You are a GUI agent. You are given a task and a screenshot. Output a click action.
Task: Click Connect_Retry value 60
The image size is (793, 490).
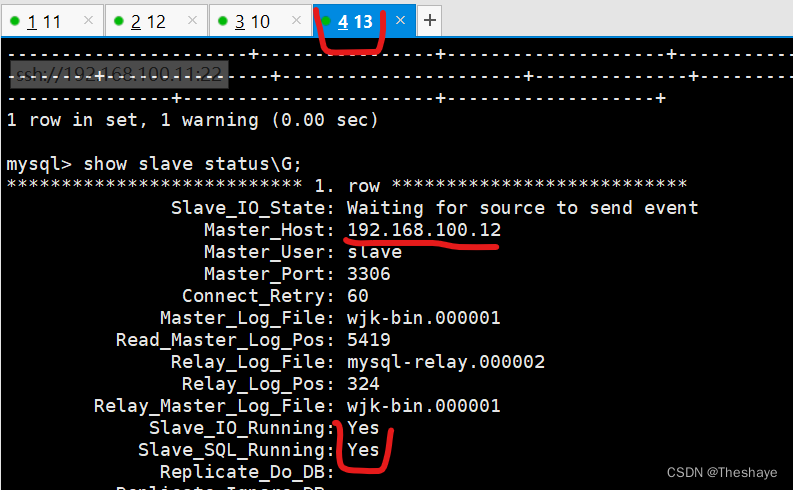[x=358, y=296]
